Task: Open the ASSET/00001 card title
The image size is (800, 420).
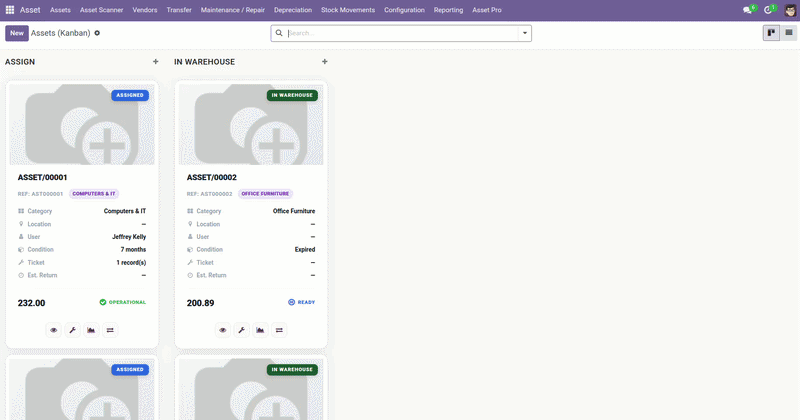Action: click(x=42, y=178)
